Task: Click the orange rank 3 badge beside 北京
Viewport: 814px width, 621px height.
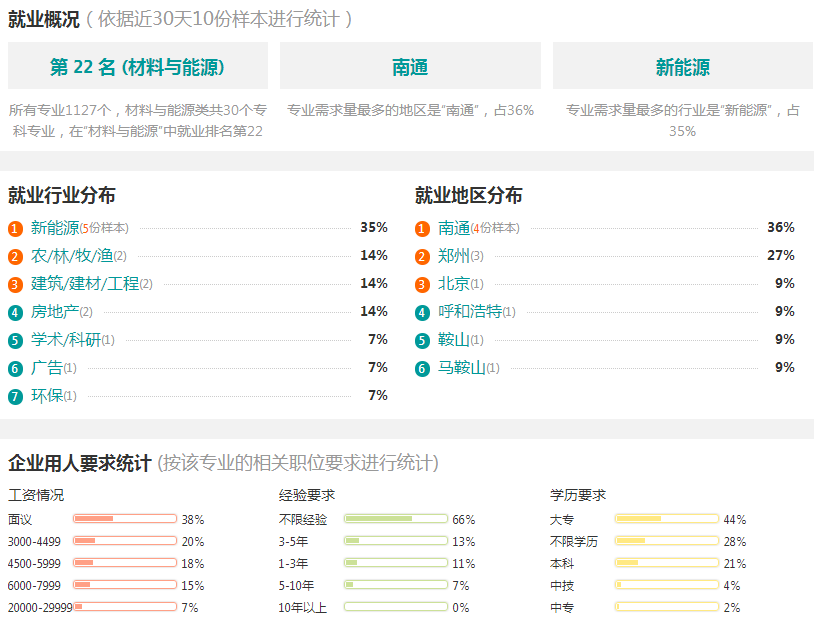Action: point(422,285)
